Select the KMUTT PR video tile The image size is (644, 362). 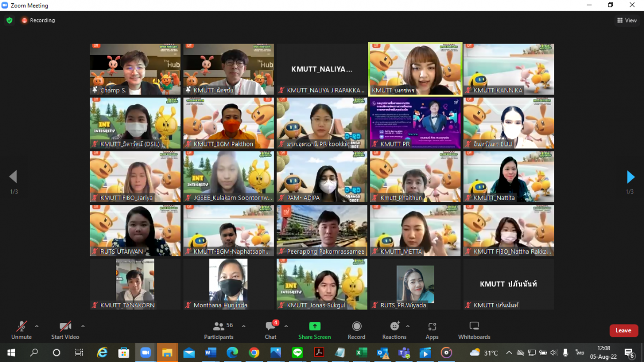pyautogui.click(x=415, y=123)
